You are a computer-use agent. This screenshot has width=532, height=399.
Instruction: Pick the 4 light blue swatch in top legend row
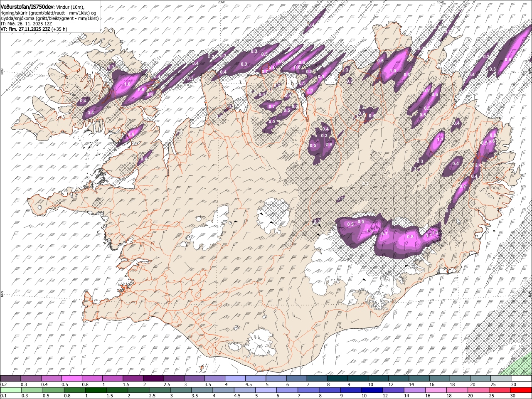(235, 379)
